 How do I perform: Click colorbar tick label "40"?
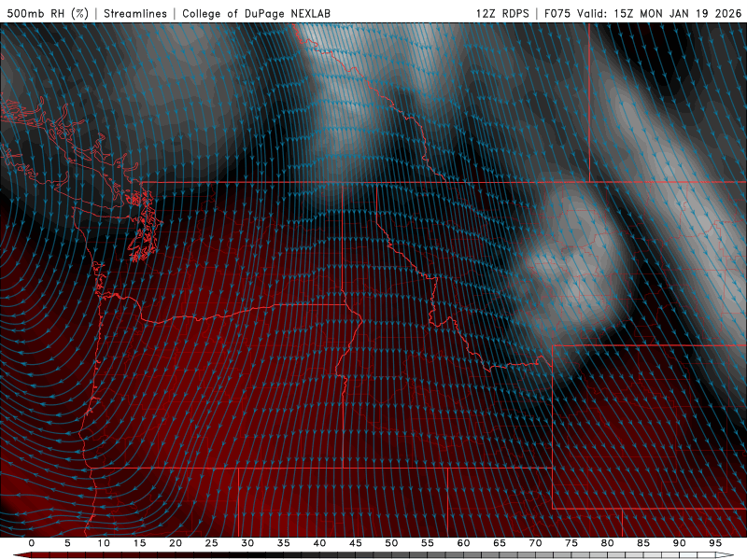click(319, 543)
